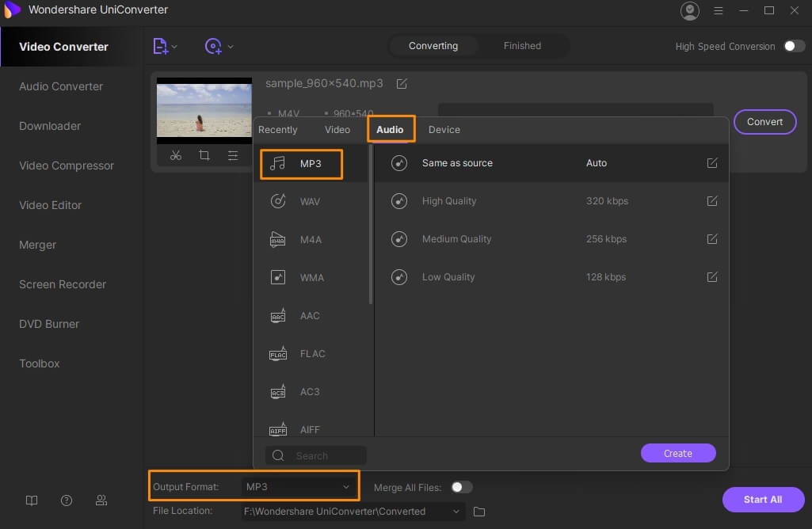Screen dimensions: 812x529
Task: Select AC3 audio format
Action: point(311,392)
